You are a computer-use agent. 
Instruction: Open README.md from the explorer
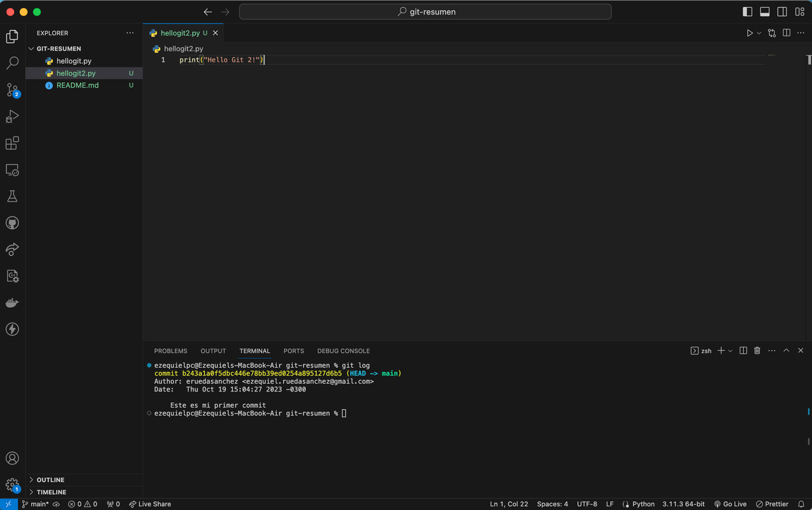click(84, 85)
